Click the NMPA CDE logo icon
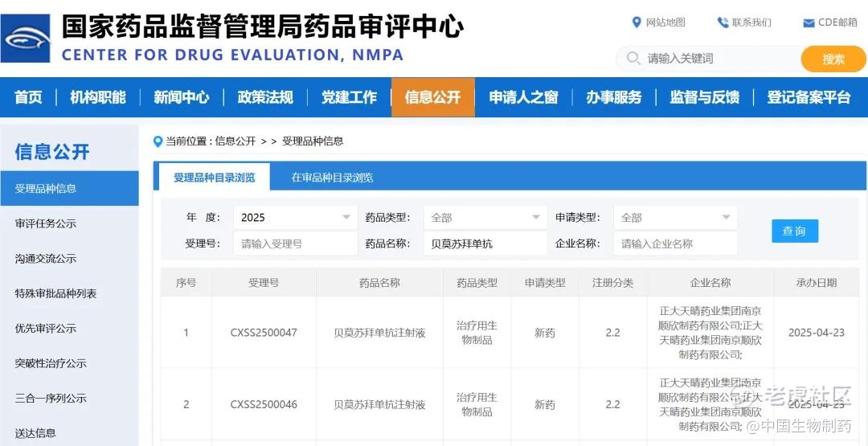This screenshot has width=868, height=446. click(x=26, y=39)
